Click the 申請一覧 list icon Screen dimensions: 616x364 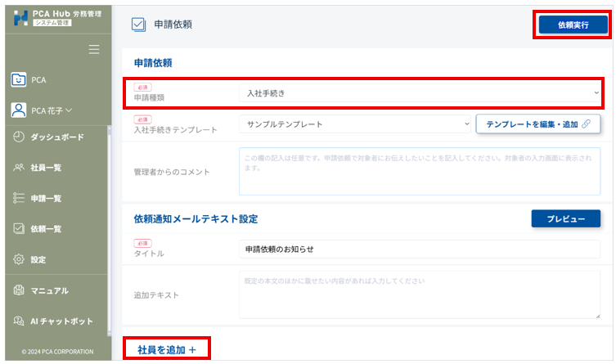[x=19, y=198]
